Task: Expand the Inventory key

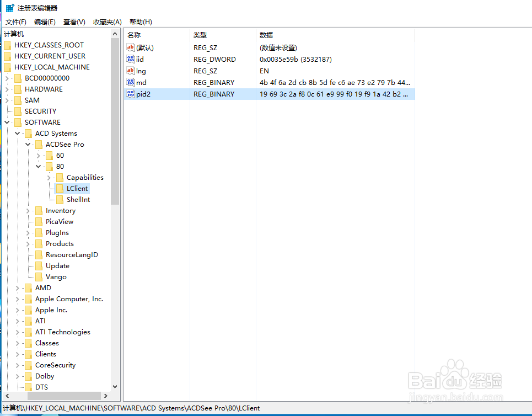Action: (x=28, y=211)
